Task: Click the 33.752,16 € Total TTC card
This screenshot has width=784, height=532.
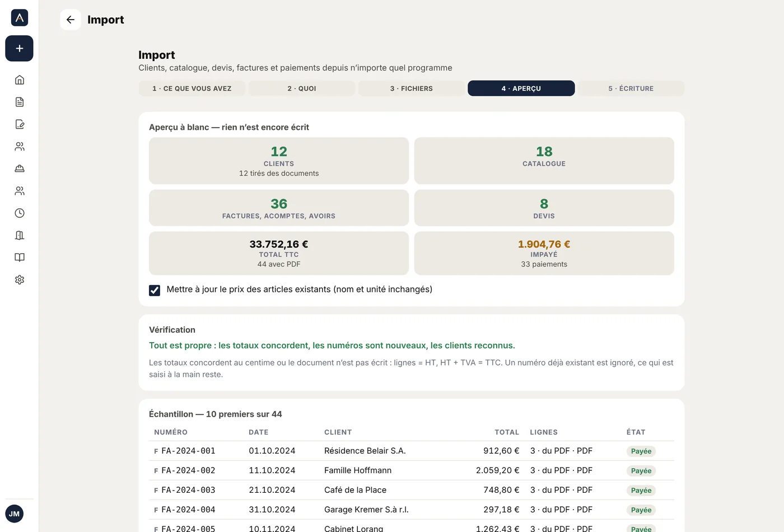Action: pyautogui.click(x=279, y=253)
